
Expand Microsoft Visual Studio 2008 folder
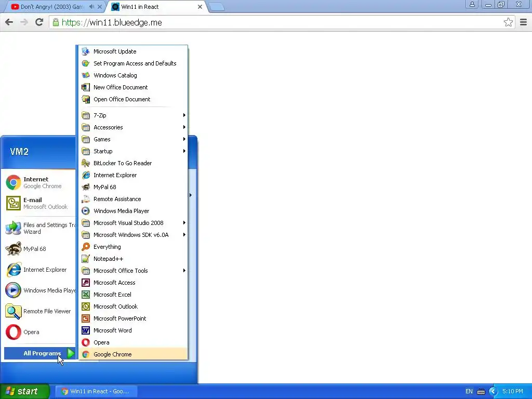click(133, 223)
